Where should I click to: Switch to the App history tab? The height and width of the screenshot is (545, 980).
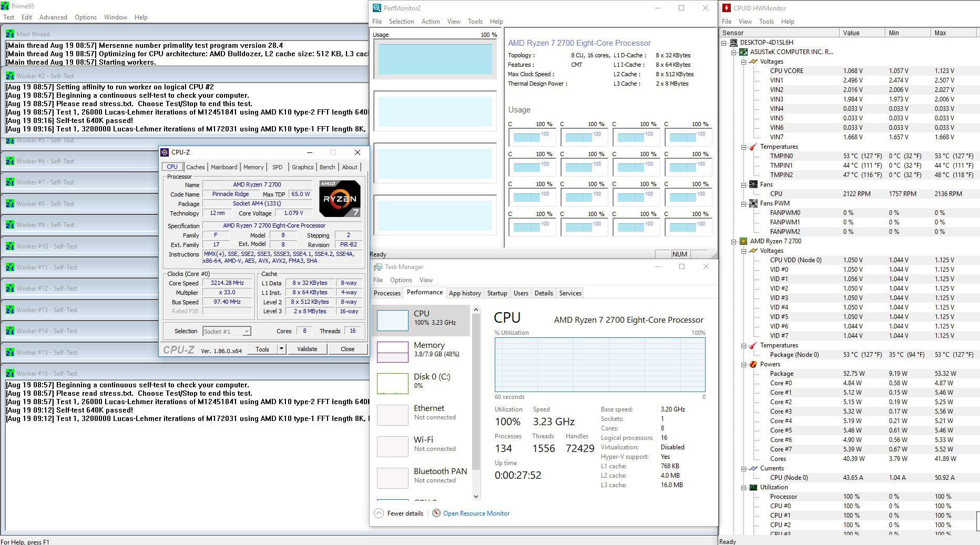pos(465,293)
